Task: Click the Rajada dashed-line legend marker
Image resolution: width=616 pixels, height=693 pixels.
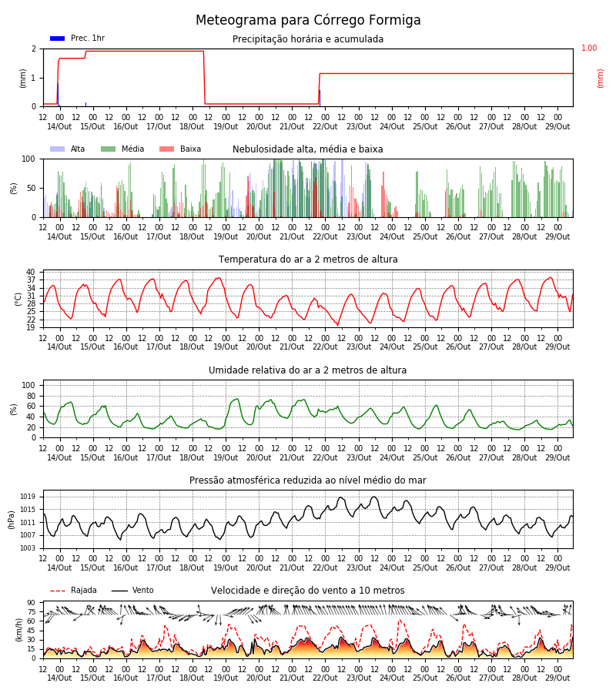Action: click(58, 591)
